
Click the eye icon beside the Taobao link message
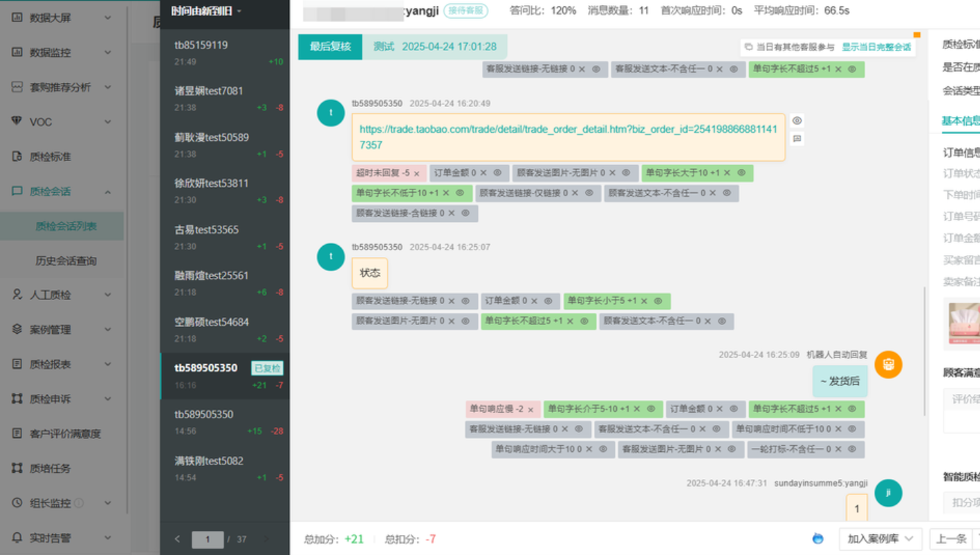[x=797, y=121]
